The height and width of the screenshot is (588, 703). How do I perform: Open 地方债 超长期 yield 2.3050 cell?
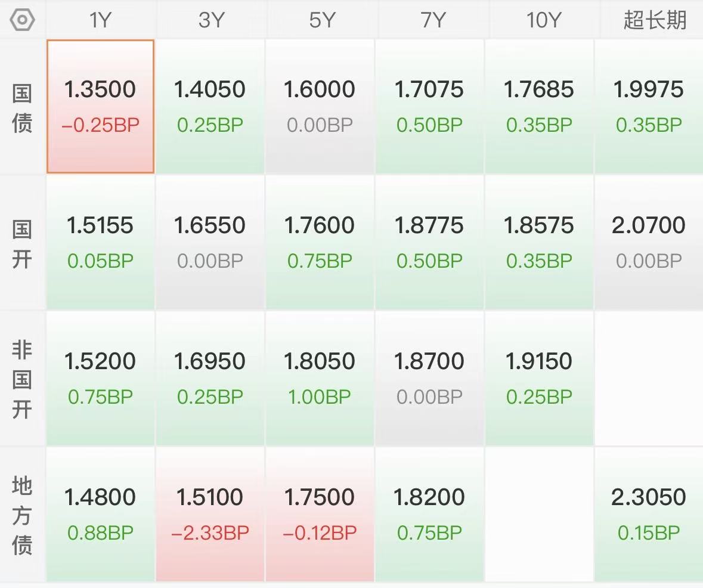tap(649, 515)
